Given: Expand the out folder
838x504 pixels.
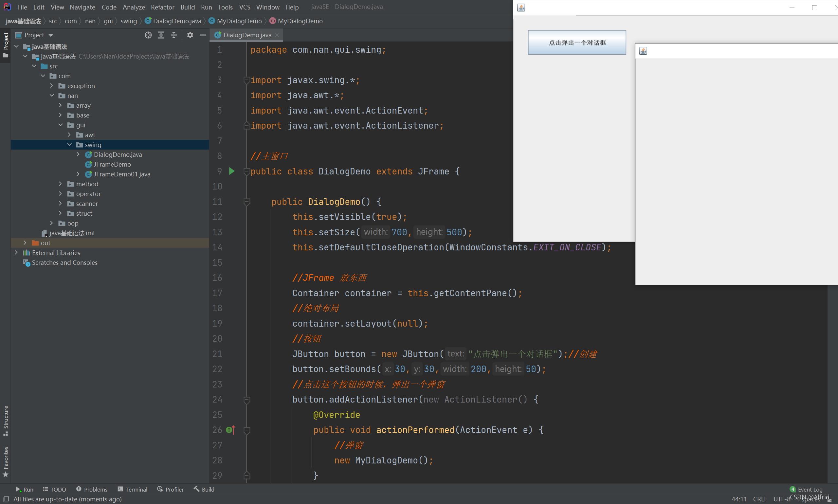Looking at the screenshot, I should [25, 243].
